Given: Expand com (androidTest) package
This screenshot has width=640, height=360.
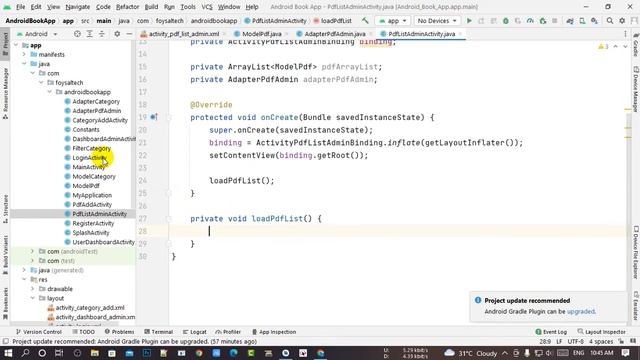Looking at the screenshot, I should point(32,251).
